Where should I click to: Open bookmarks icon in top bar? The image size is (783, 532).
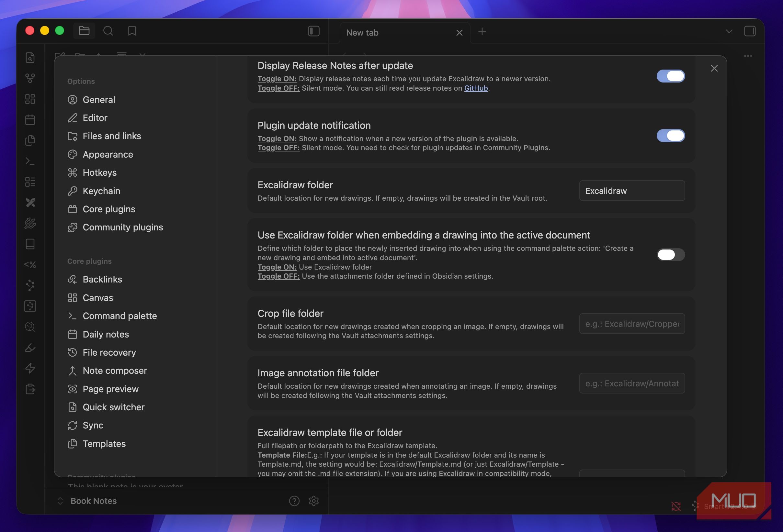pos(132,31)
